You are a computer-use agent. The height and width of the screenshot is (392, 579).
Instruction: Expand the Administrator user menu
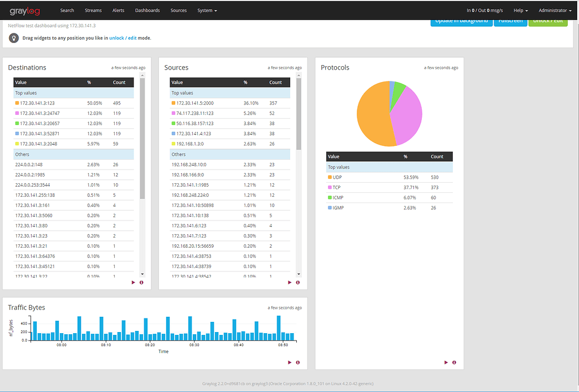point(555,10)
